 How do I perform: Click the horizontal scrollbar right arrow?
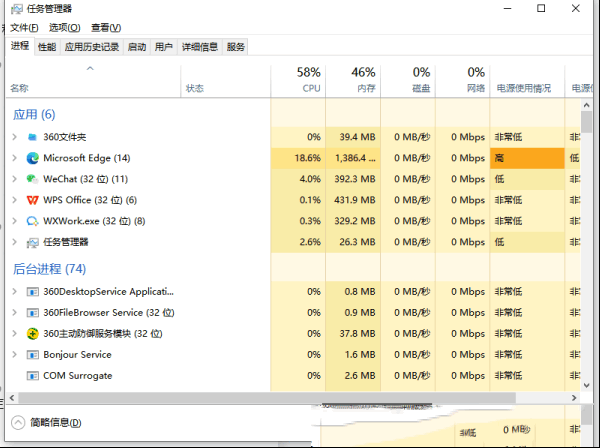point(574,398)
